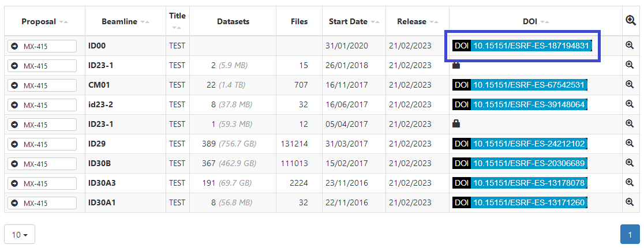
Task: Open the 10 rows-per-page dropdown
Action: [20, 235]
